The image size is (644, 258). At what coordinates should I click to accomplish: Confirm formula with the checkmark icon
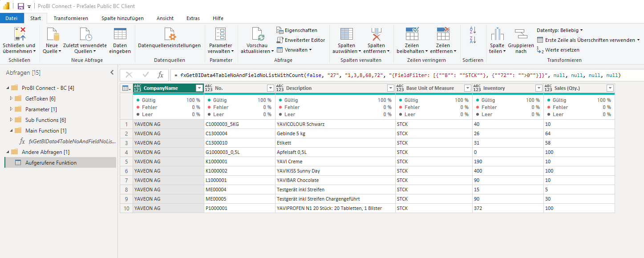point(146,75)
